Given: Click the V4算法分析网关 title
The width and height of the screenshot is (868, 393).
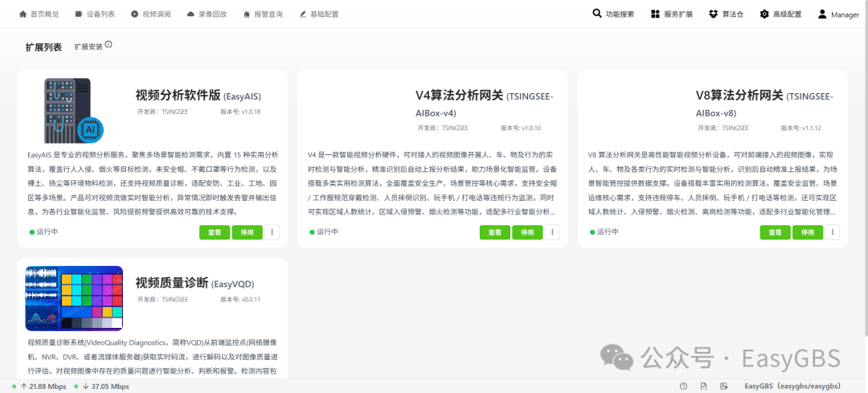Looking at the screenshot, I should pos(485,104).
